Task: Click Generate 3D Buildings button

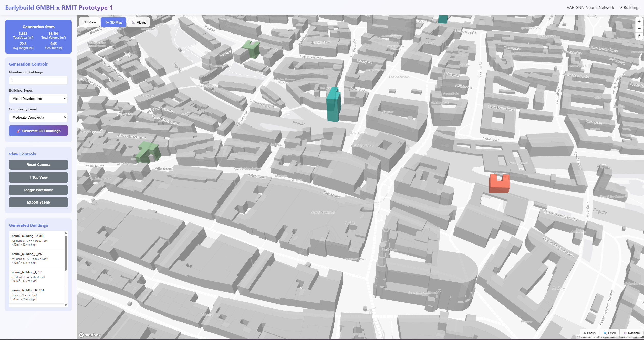Action: (x=38, y=131)
